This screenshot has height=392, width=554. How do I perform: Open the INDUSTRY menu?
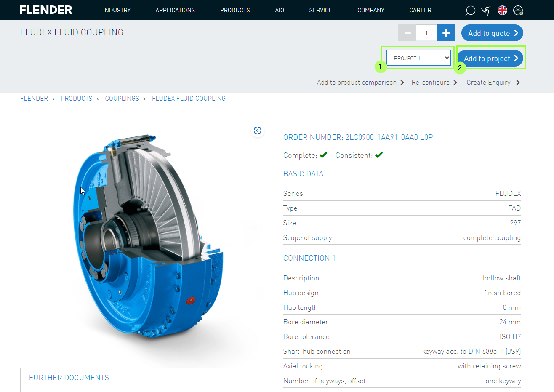117,10
